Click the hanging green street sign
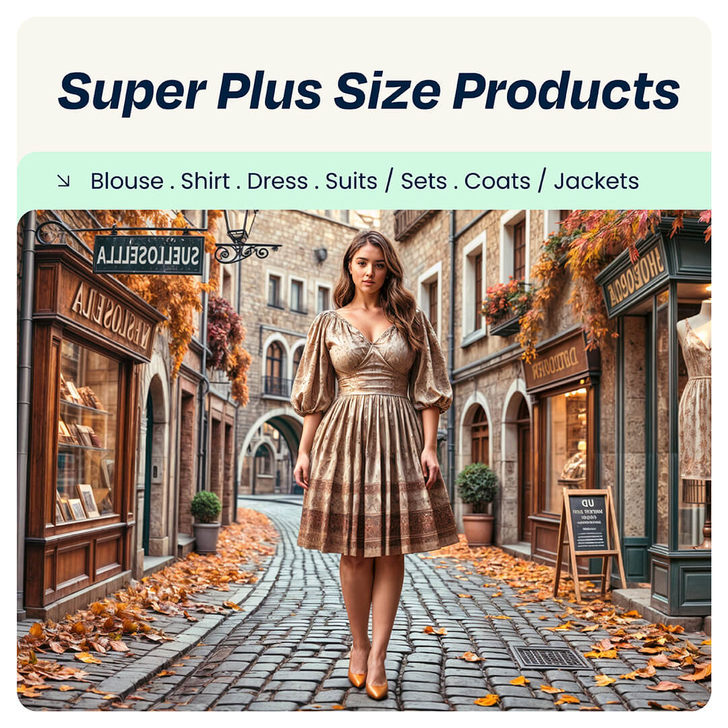The width and height of the screenshot is (728, 728). click(148, 255)
